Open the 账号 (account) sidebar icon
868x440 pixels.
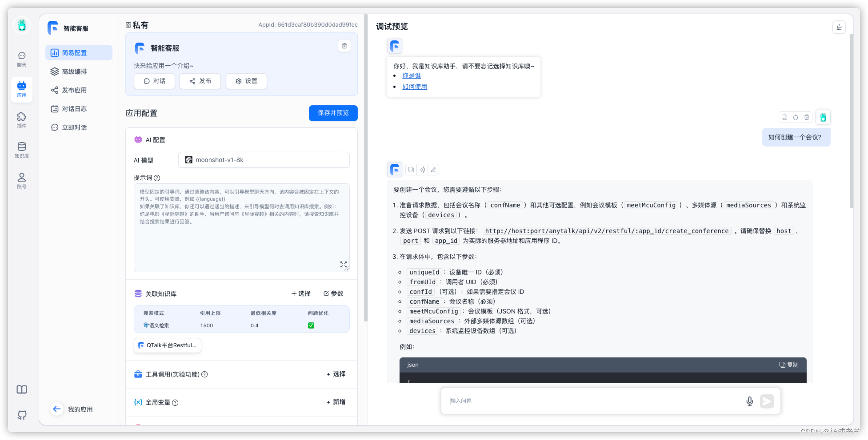click(21, 180)
